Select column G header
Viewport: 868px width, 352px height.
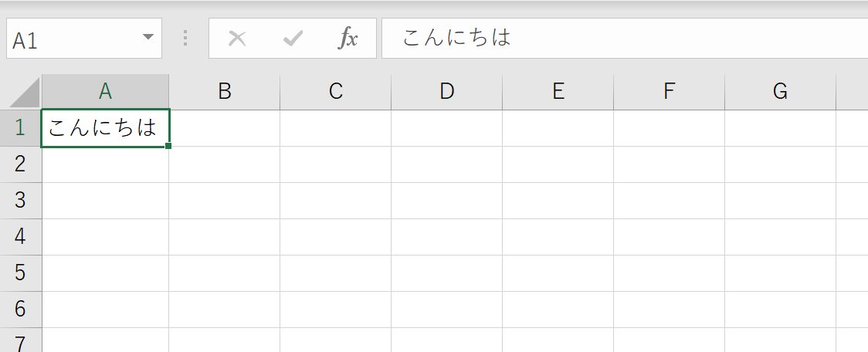tap(780, 91)
